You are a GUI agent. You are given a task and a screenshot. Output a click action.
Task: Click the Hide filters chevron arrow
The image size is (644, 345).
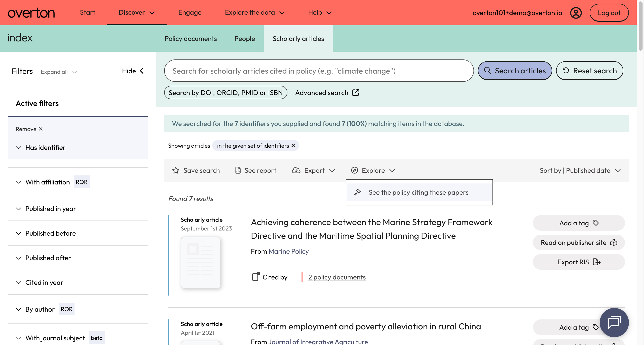point(142,71)
